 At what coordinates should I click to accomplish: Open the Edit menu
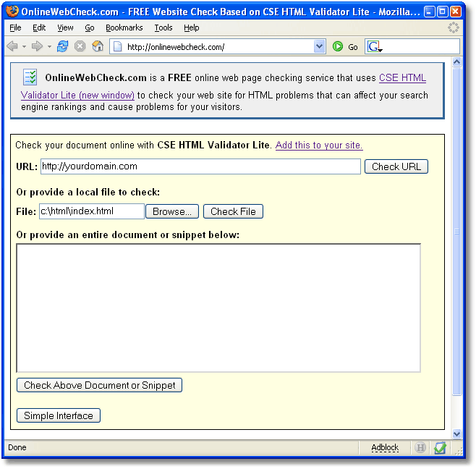(39, 28)
